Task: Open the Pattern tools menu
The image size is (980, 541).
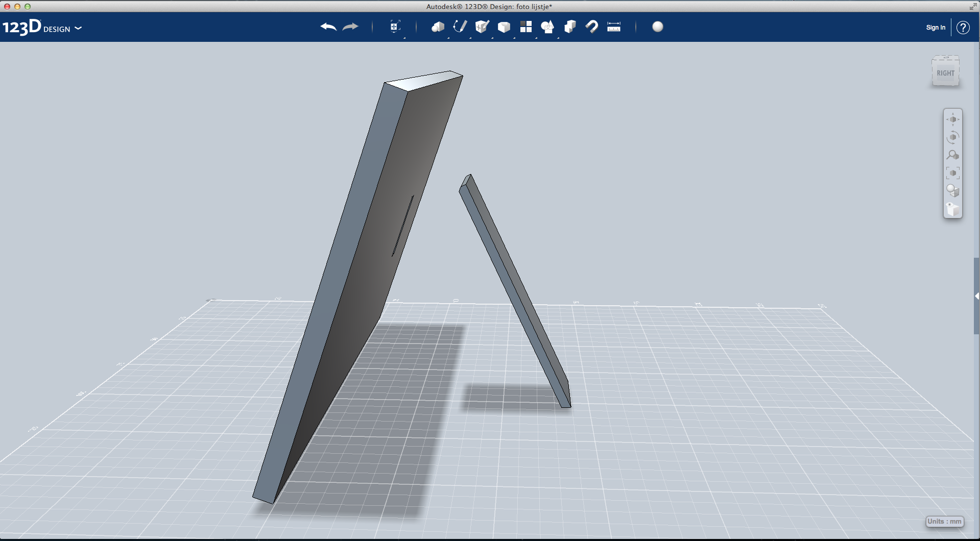Action: point(525,27)
